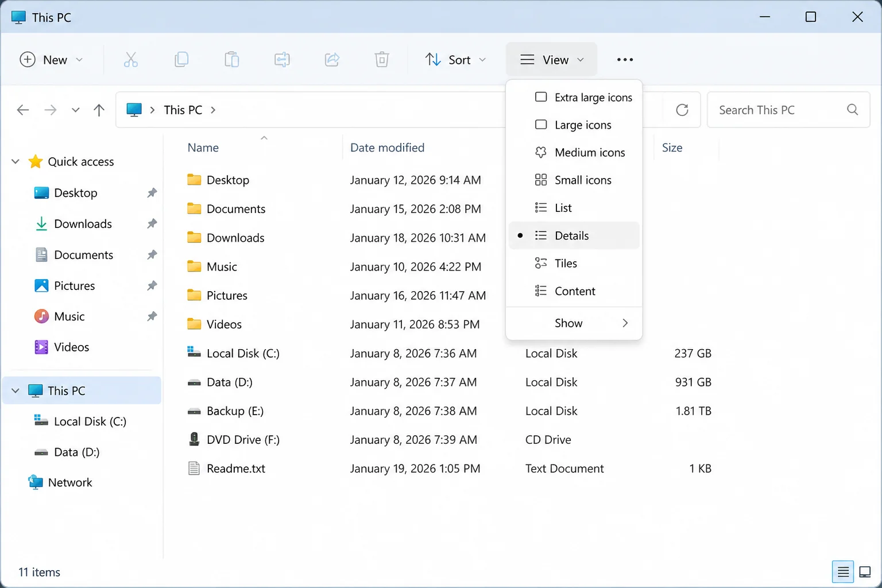Click the DVD Drive (F:) icon
The width and height of the screenshot is (882, 588).
194,439
